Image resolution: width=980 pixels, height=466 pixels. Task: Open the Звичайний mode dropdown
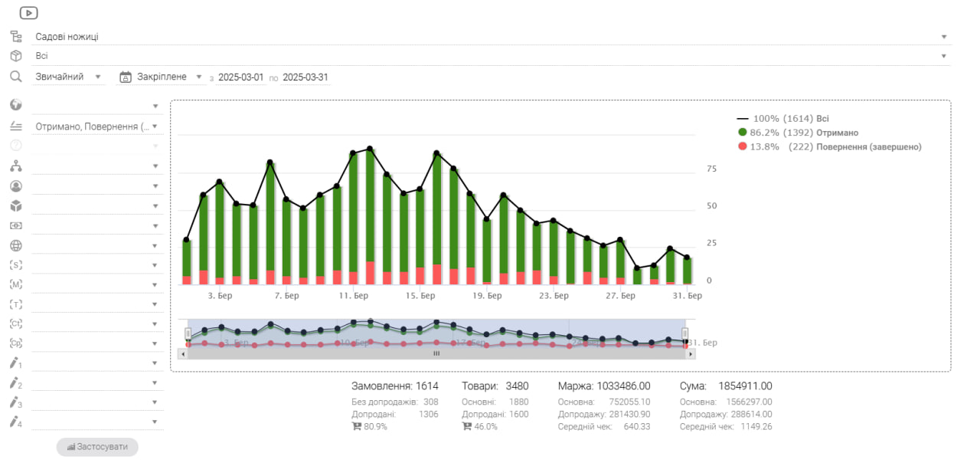coord(69,77)
